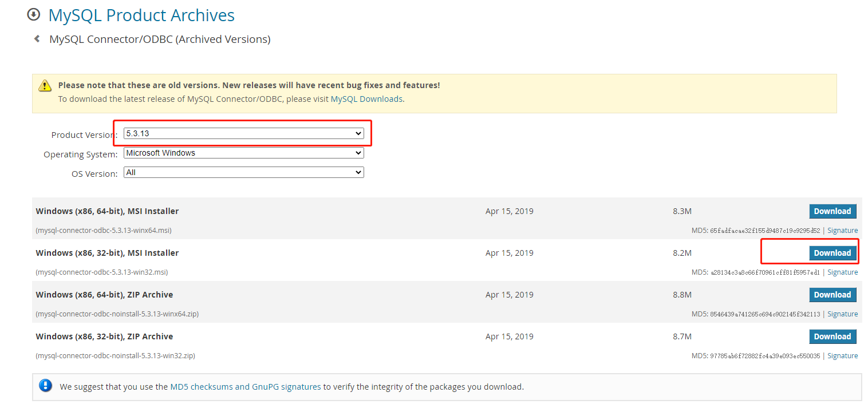Open MD5 checksums and GnuPG signatures link
Viewport: 868px width, 408px height.
246,387
